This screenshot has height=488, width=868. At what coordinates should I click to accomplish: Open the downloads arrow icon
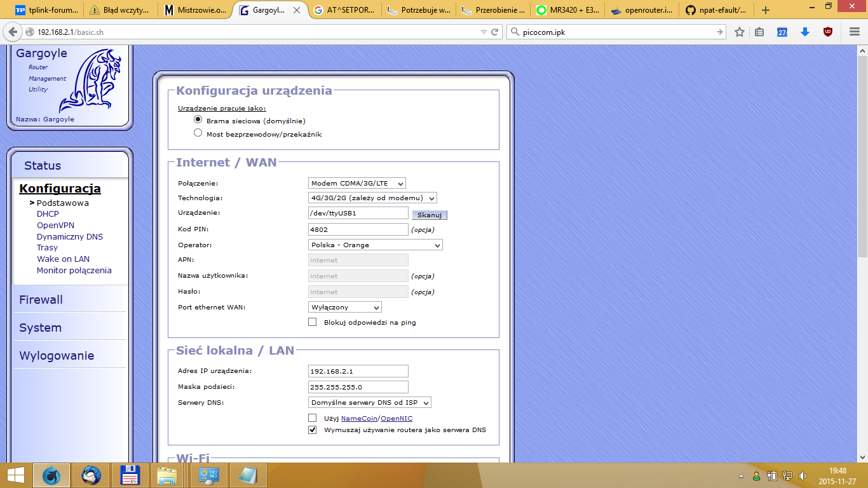coord(805,32)
